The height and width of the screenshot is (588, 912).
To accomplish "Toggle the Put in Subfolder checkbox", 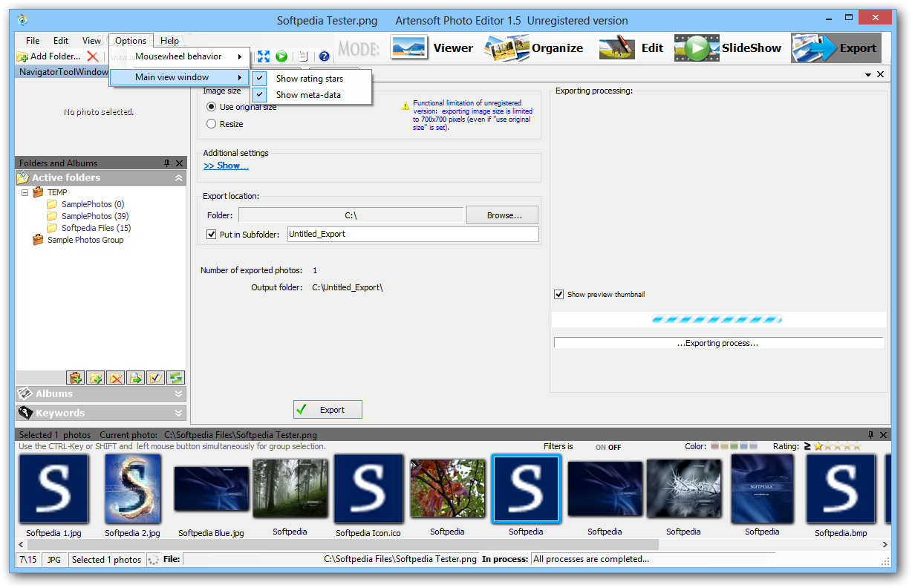I will 212,234.
